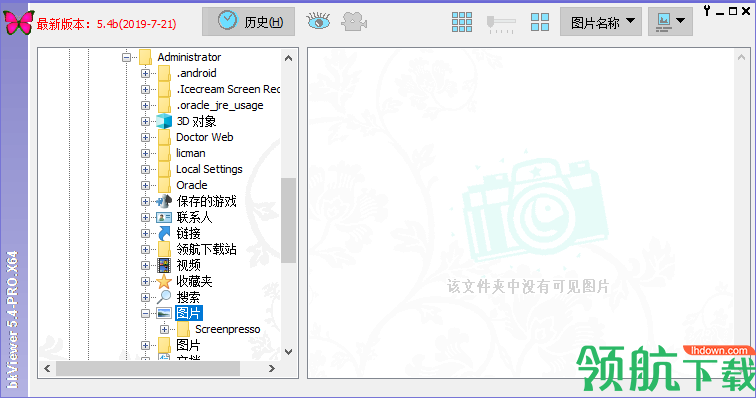Select the 领航下载站 folder
Image resolution: width=756 pixels, height=398 pixels.
206,249
